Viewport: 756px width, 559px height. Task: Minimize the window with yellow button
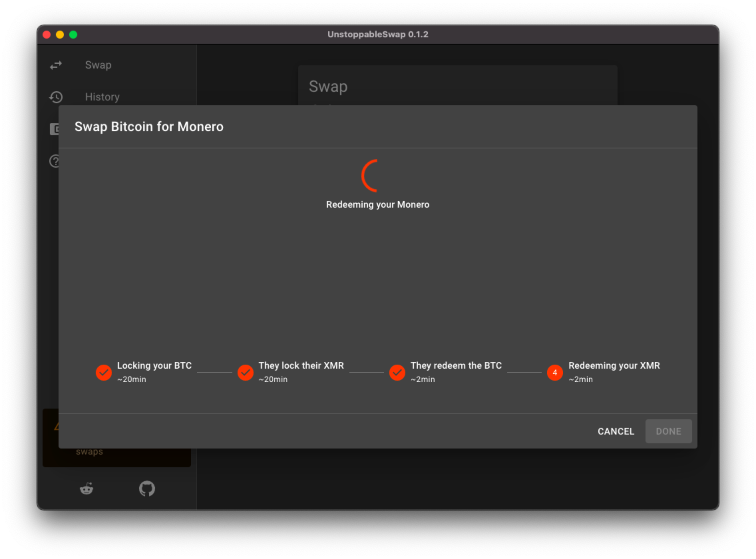(x=60, y=35)
